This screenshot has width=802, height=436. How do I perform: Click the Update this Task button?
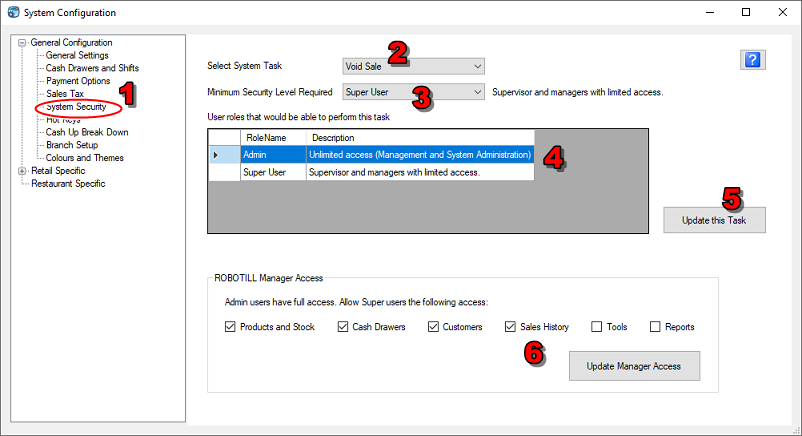pyautogui.click(x=714, y=220)
